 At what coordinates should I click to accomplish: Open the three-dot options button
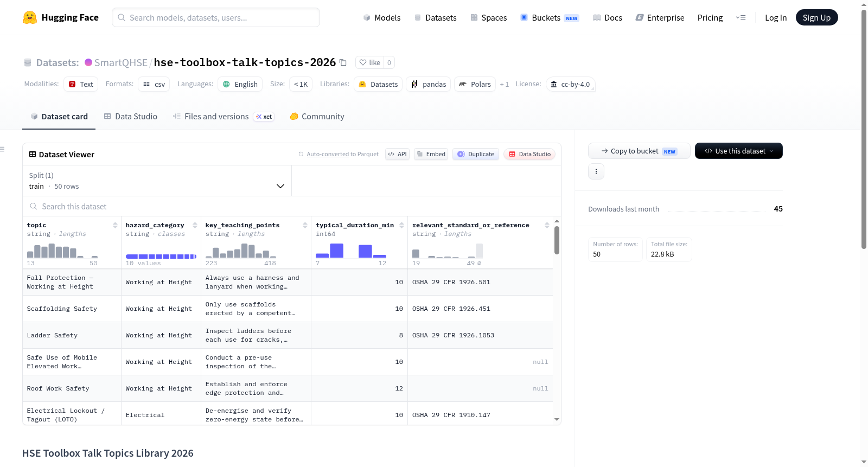click(596, 171)
